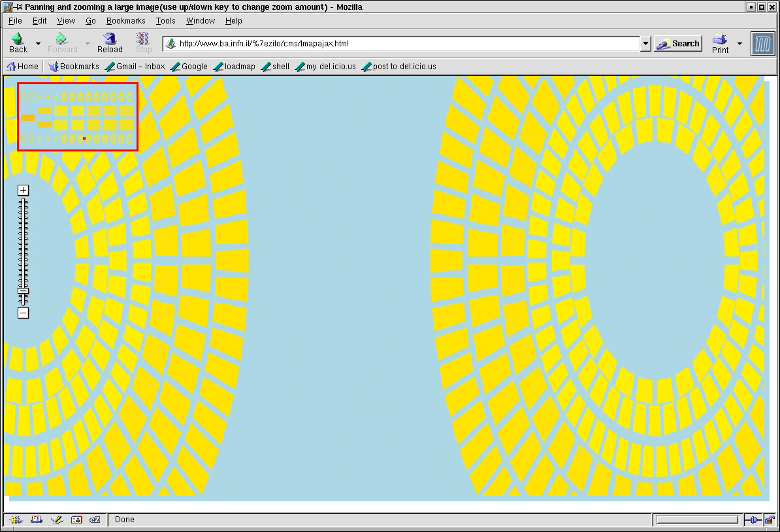Launch Composer from the status bar icon
Screen dimensions: 780x532
click(x=56, y=520)
